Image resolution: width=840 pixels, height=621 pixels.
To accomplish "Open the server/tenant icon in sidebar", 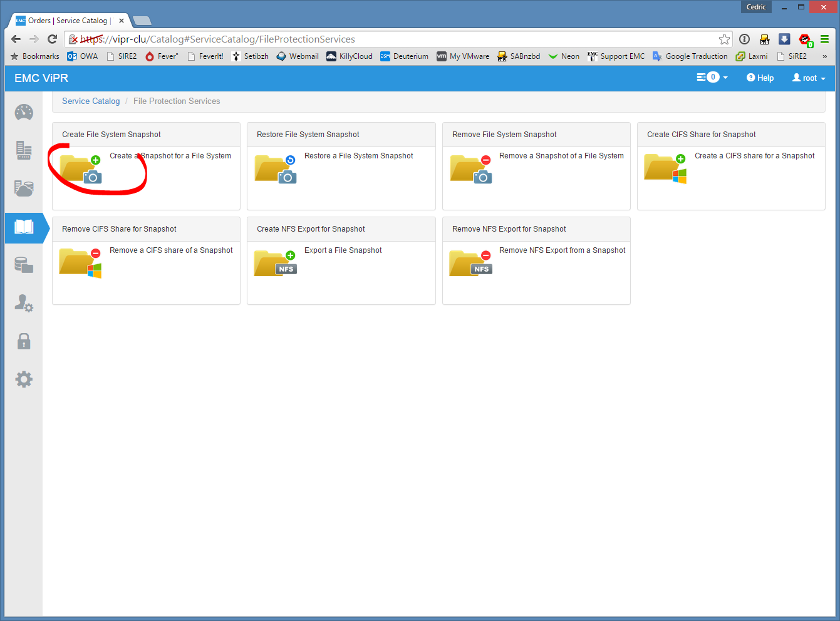I will coord(24,150).
